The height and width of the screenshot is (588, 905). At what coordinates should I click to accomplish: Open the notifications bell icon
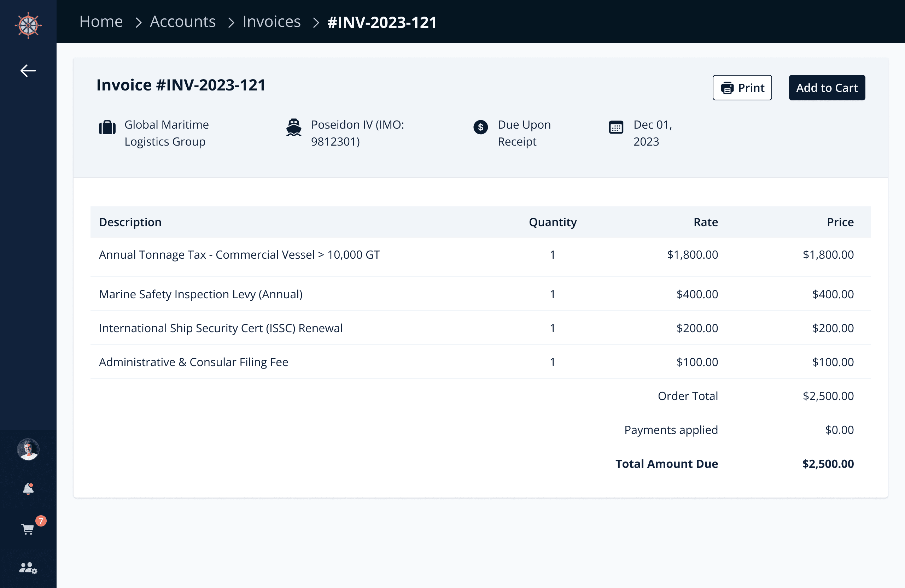coord(28,489)
